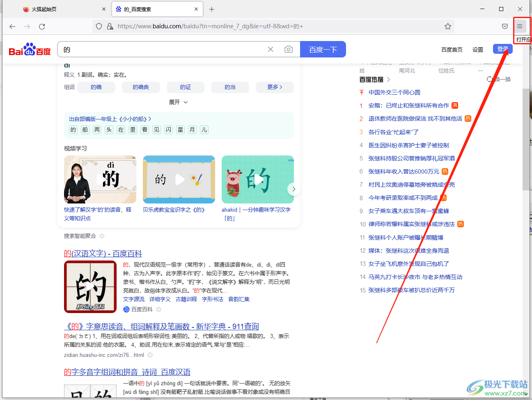Image resolution: width=532 pixels, height=400 pixels.
Task: Select the 的证 word chip
Action: click(186, 87)
